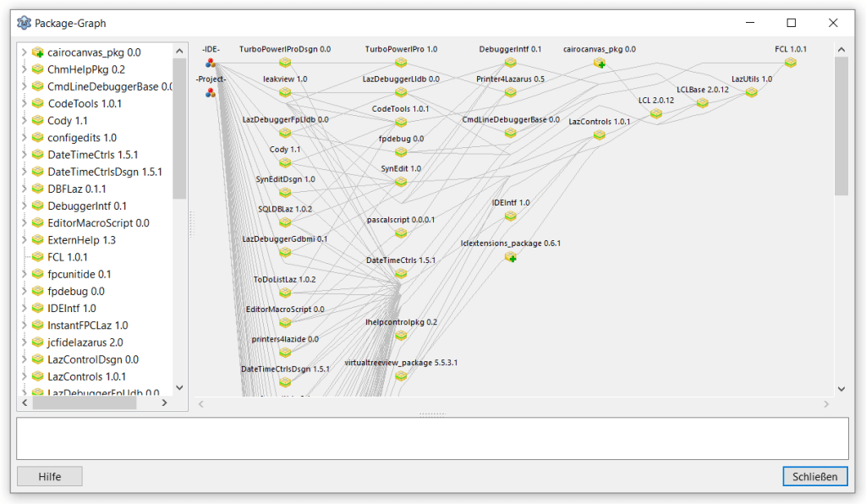Select the SynEdit 1.0 node
This screenshot has width=866, height=504.
pos(401,180)
